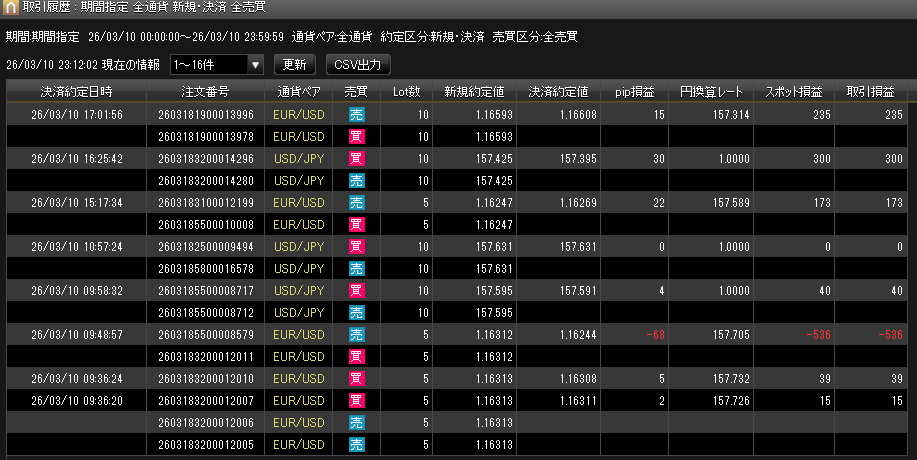Export history with the CSV出力 button

click(356, 65)
